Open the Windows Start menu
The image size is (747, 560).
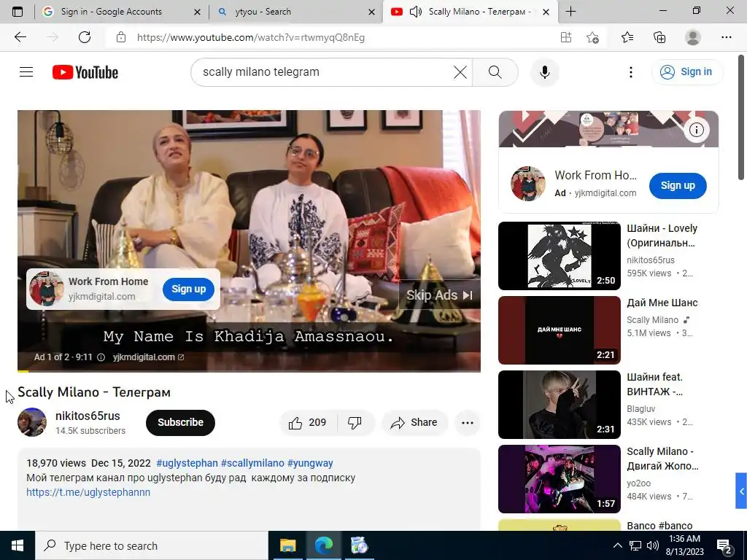click(x=18, y=545)
